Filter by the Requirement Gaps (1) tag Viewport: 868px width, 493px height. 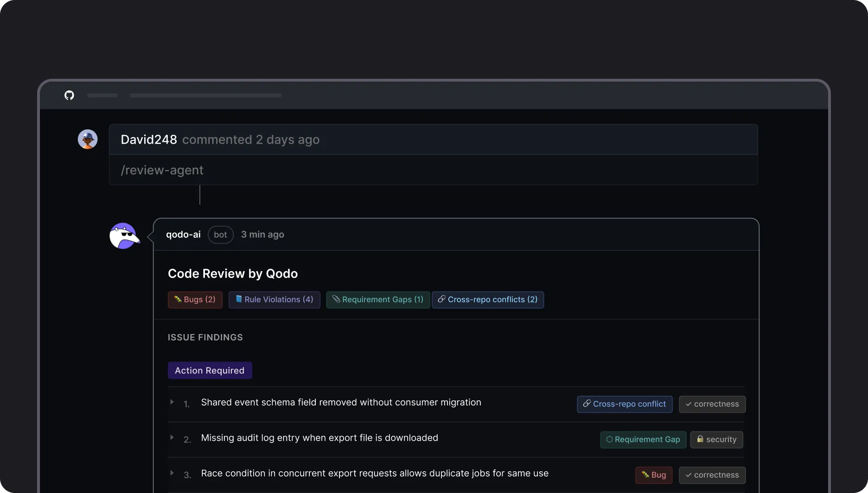(378, 300)
